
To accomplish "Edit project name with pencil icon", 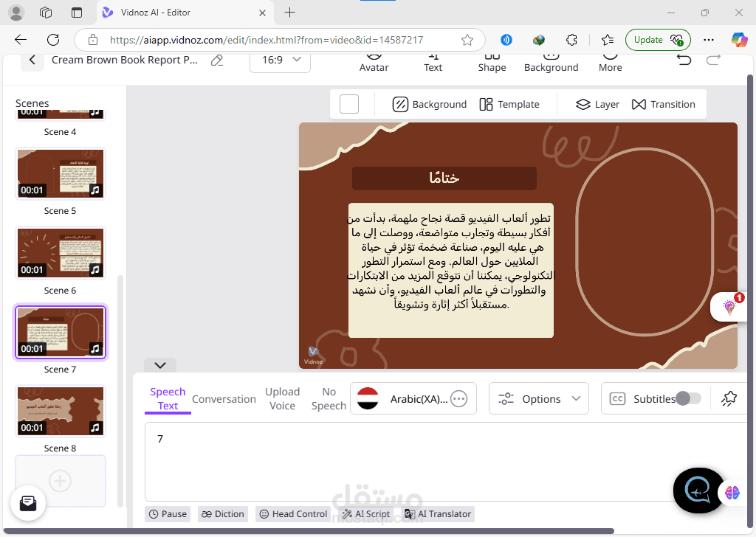I will click(217, 60).
